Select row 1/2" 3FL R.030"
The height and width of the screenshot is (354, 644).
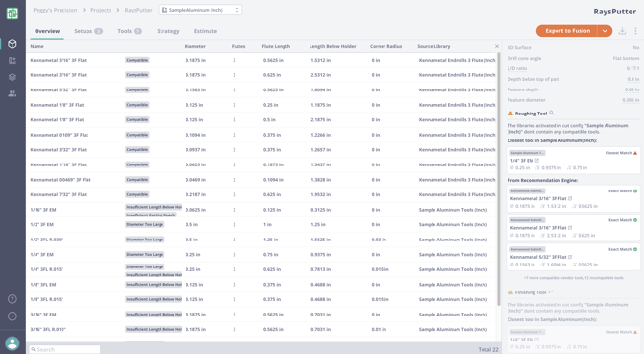tap(261, 240)
